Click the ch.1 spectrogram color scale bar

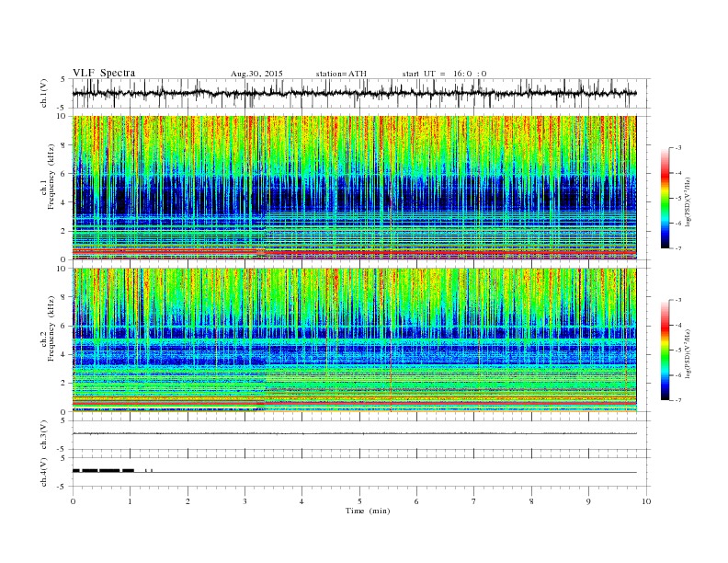665,198
